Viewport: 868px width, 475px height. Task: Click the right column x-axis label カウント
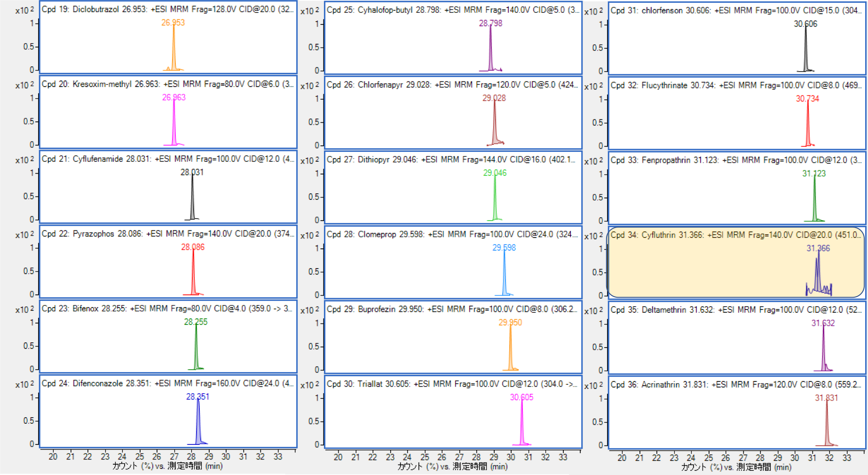[694, 467]
